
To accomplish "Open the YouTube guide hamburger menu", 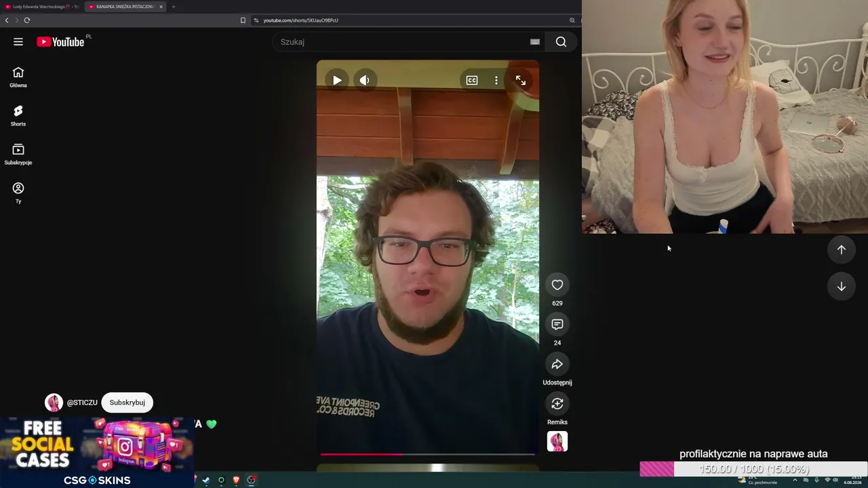I will click(18, 42).
